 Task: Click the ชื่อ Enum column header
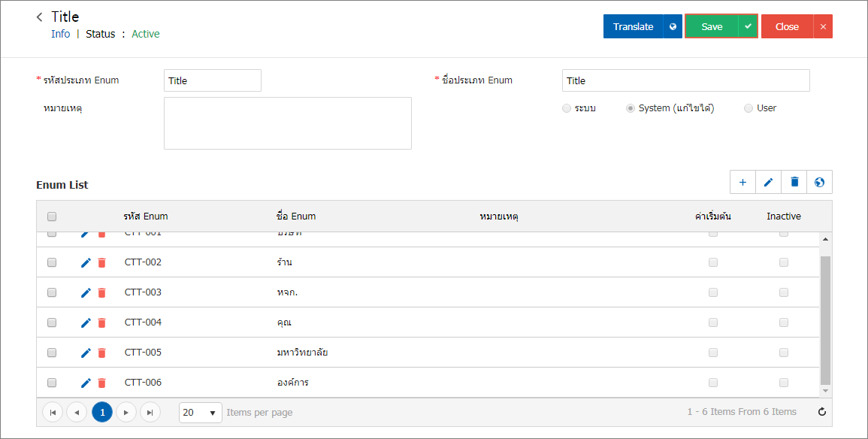coord(296,216)
